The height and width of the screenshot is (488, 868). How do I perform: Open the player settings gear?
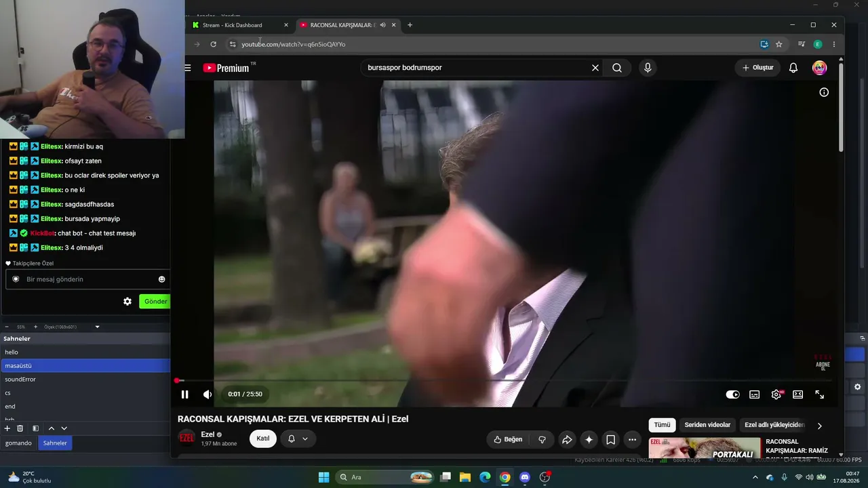coord(776,394)
